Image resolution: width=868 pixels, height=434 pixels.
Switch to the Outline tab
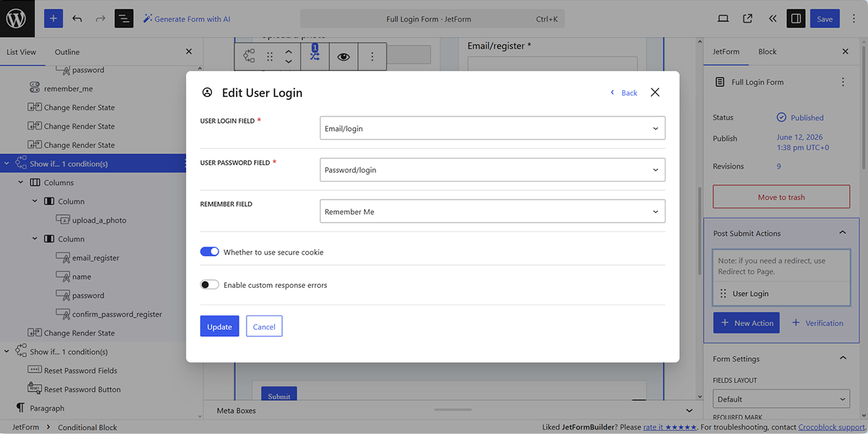[x=67, y=52]
